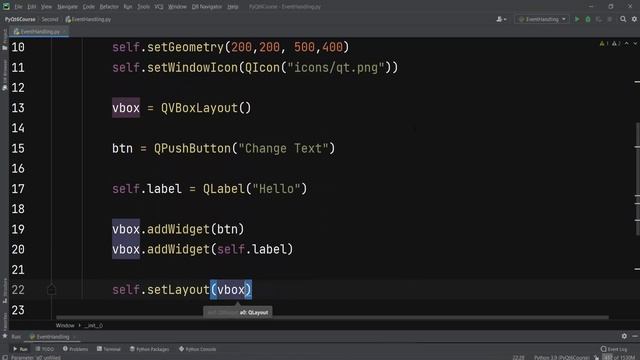Viewport: 640px width, 360px height.
Task: Open the Help menu
Action: pos(233,7)
